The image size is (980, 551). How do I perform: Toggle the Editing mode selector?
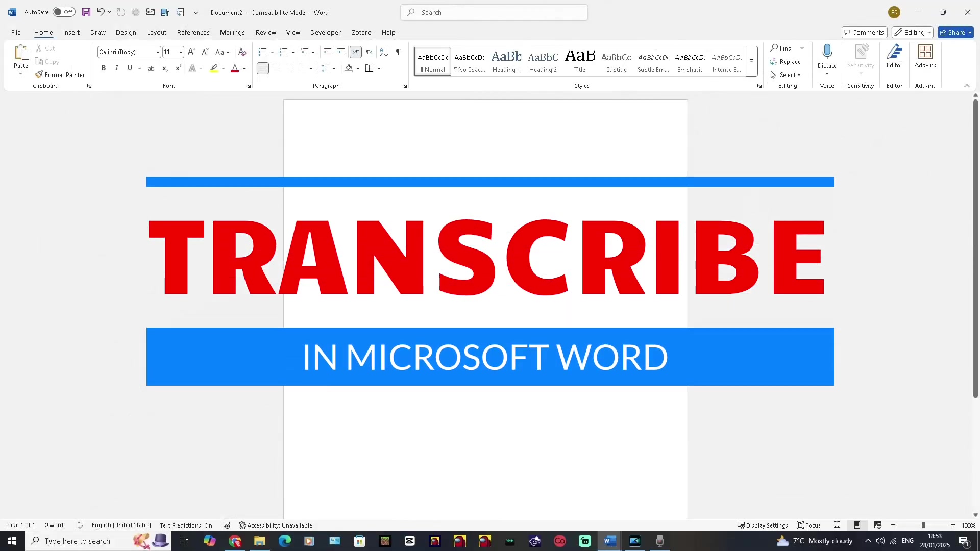tap(912, 32)
